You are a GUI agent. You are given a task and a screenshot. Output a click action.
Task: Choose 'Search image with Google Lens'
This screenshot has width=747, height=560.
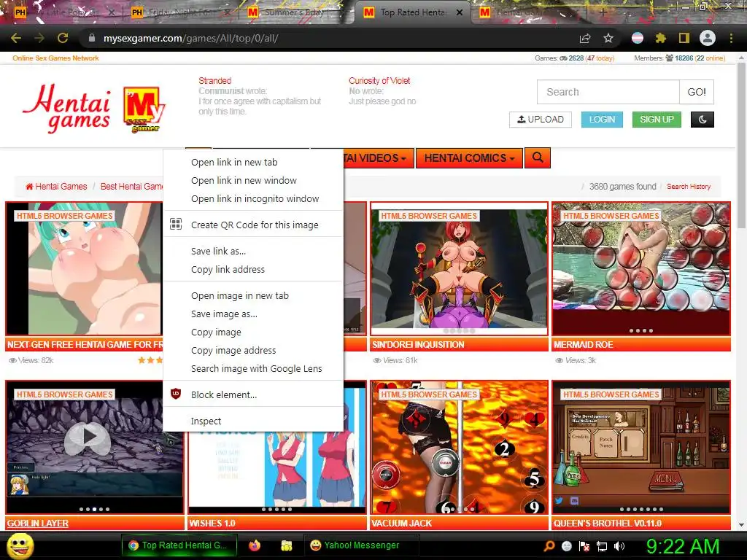(253, 368)
